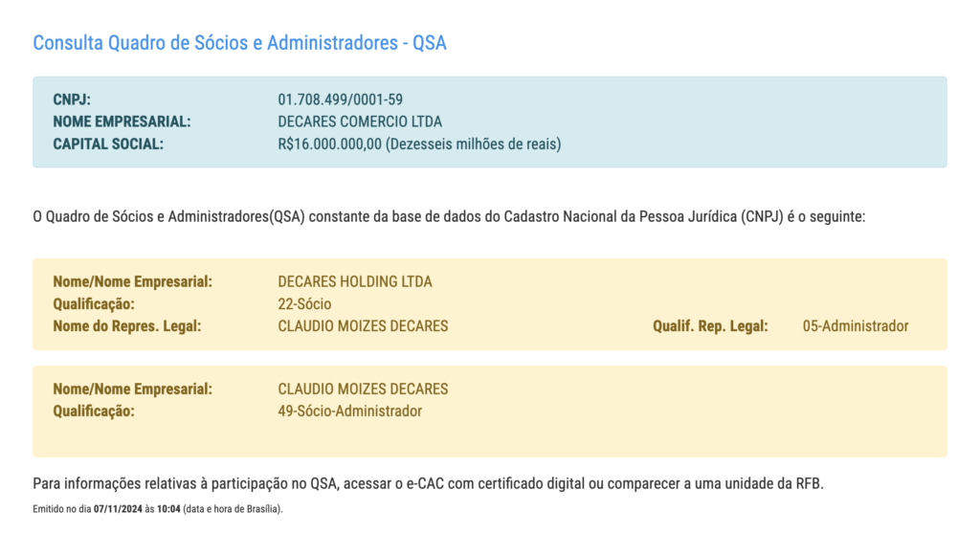Click the '49-Sócio-Administrador' qualification value
980x534 pixels.
click(x=349, y=412)
